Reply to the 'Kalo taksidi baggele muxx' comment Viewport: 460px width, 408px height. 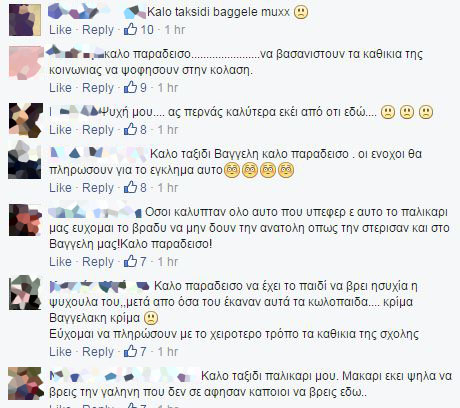pos(98,30)
